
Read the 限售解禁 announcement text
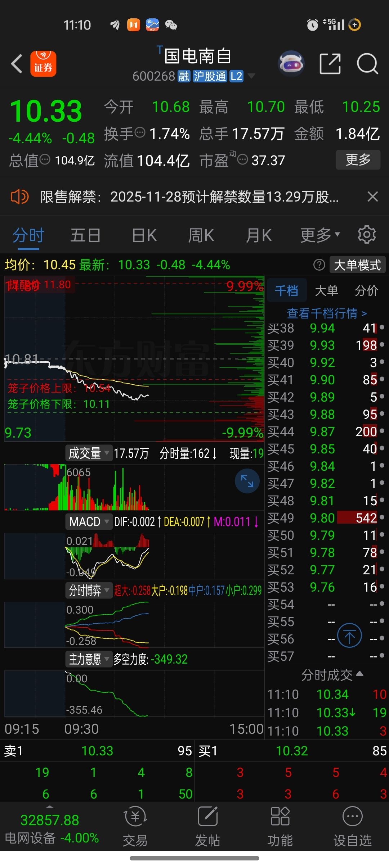pyautogui.click(x=189, y=197)
